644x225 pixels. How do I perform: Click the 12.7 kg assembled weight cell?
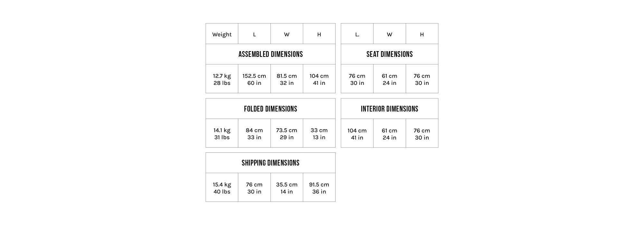[x=222, y=79]
